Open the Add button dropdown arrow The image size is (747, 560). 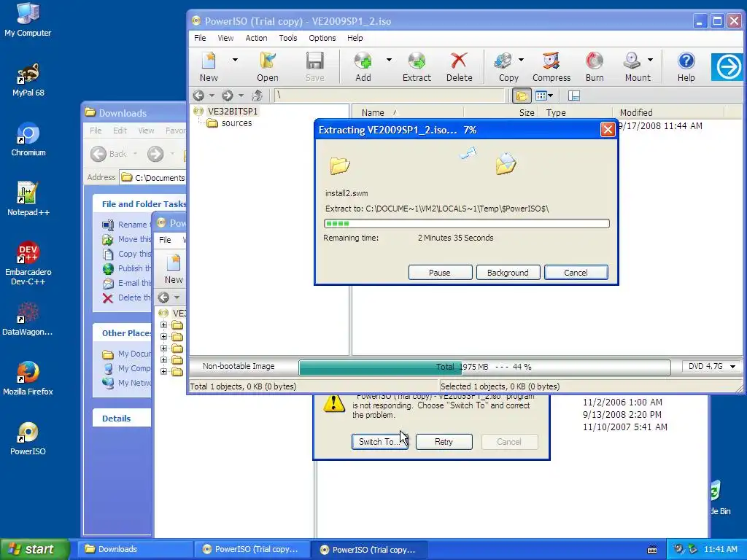click(389, 60)
